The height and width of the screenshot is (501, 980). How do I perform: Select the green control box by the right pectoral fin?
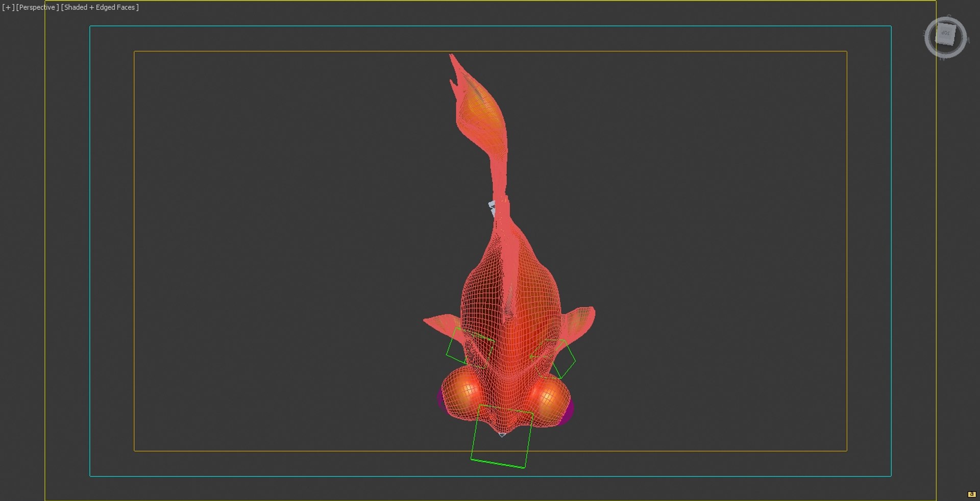(553, 358)
